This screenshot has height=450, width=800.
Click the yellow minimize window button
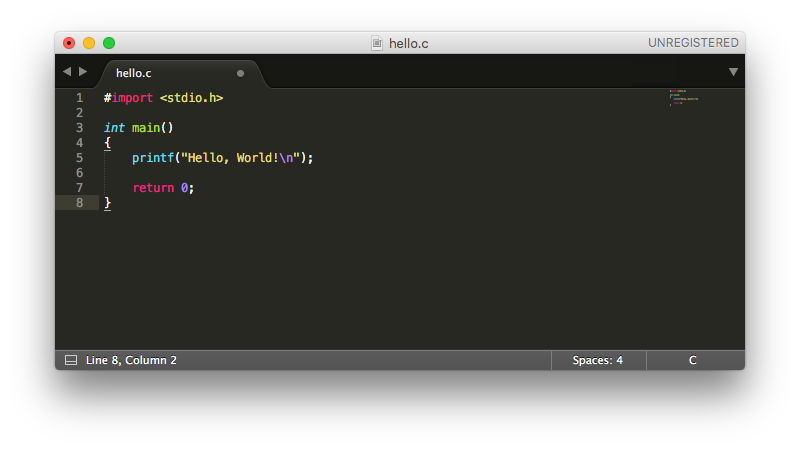89,43
